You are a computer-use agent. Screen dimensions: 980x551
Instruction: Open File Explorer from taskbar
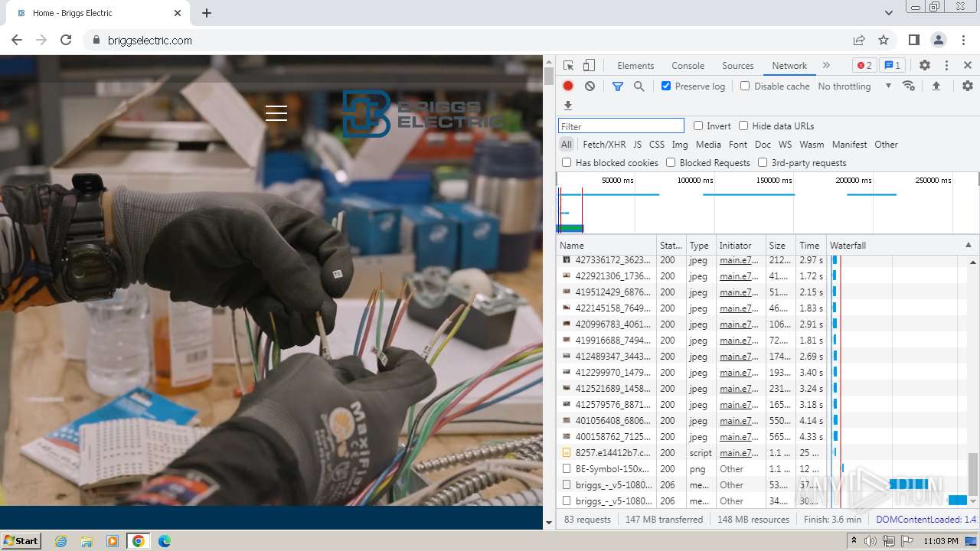point(87,541)
